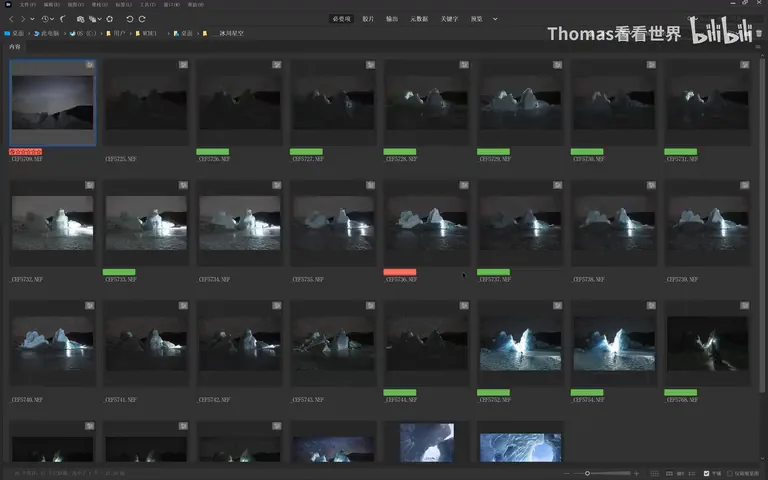768x480 pixels.
Task: Click the boomerang return-to-app icon
Action: (63, 19)
